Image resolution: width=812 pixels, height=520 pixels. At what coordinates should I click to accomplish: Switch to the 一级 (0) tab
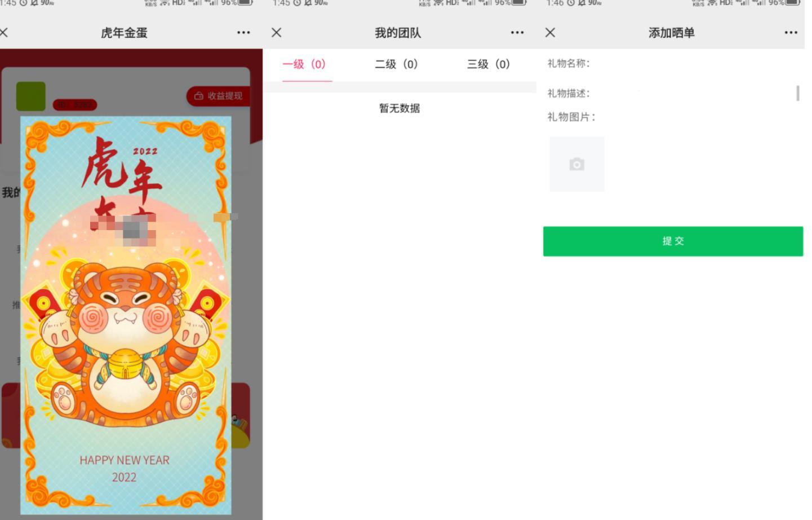(304, 64)
